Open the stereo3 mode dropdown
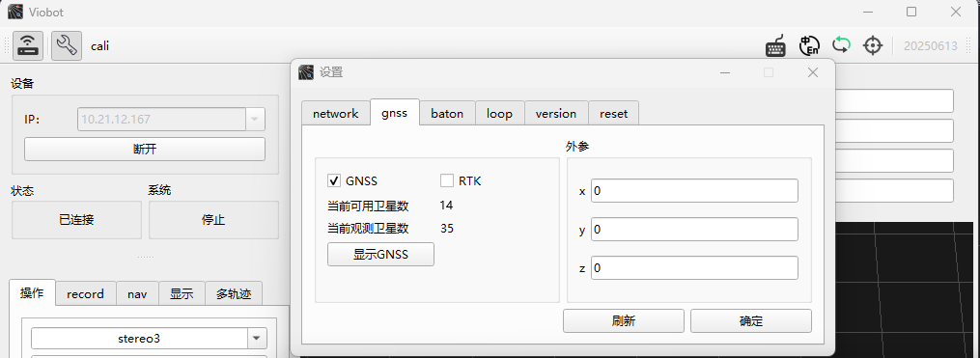980x358 pixels. 256,339
